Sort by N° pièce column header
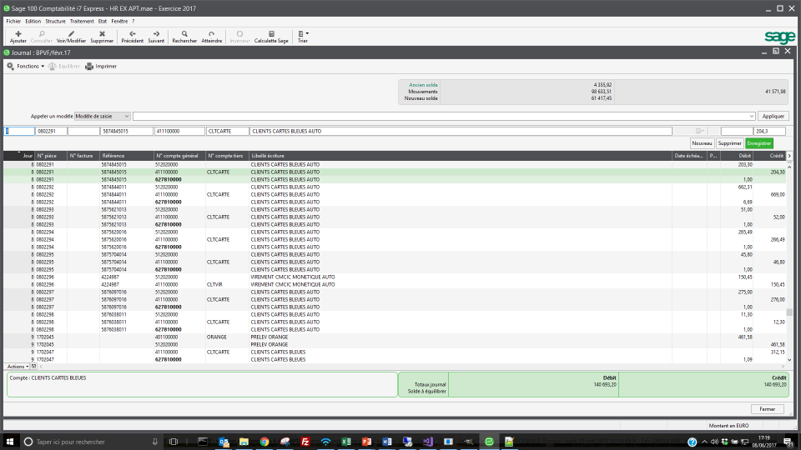Image resolution: width=801 pixels, height=450 pixels. [51, 156]
